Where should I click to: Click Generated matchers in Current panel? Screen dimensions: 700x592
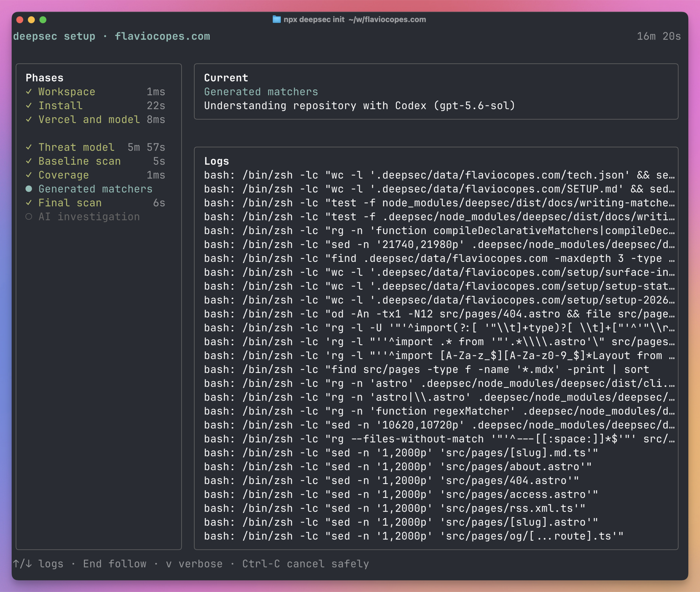coord(261,92)
